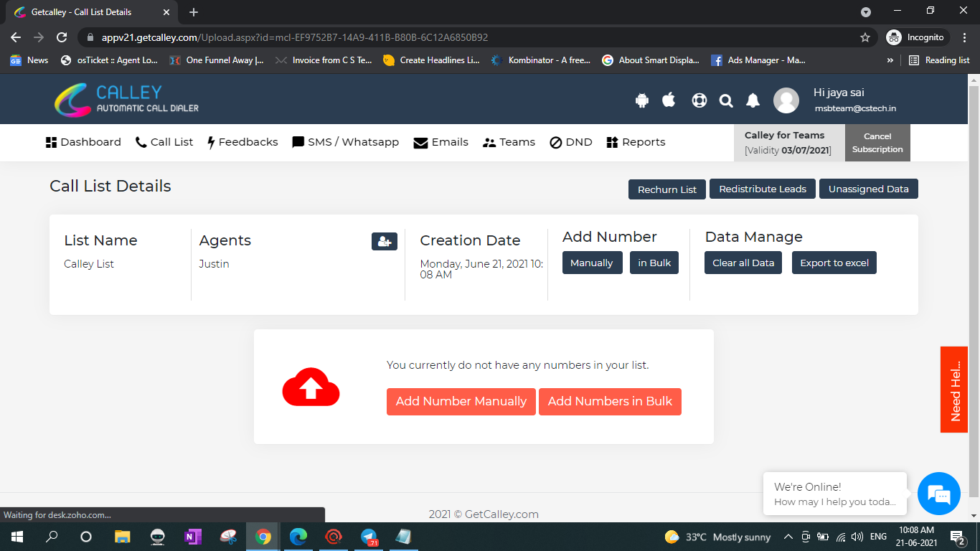Click the user avatar icon
Screen dimensions: 980x551
786,100
